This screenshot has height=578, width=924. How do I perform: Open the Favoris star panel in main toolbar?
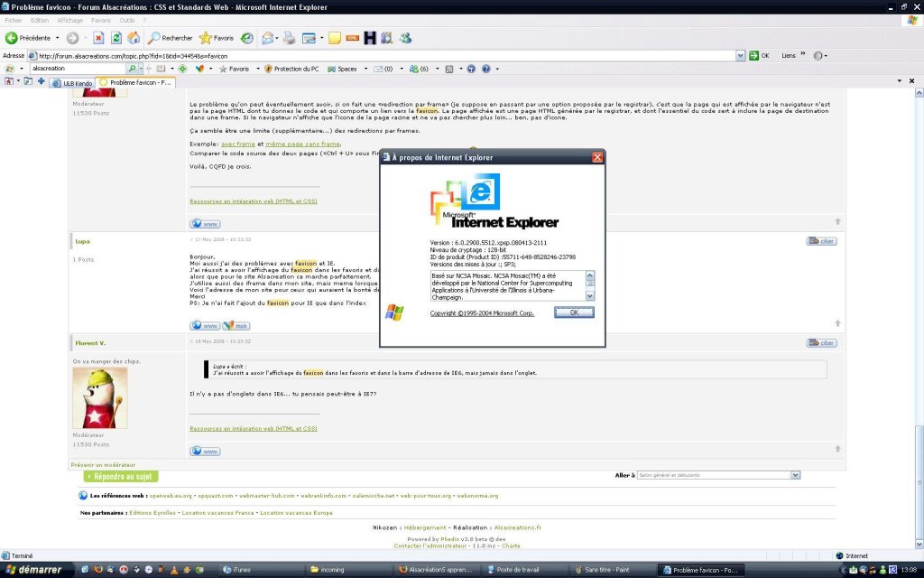(217, 38)
